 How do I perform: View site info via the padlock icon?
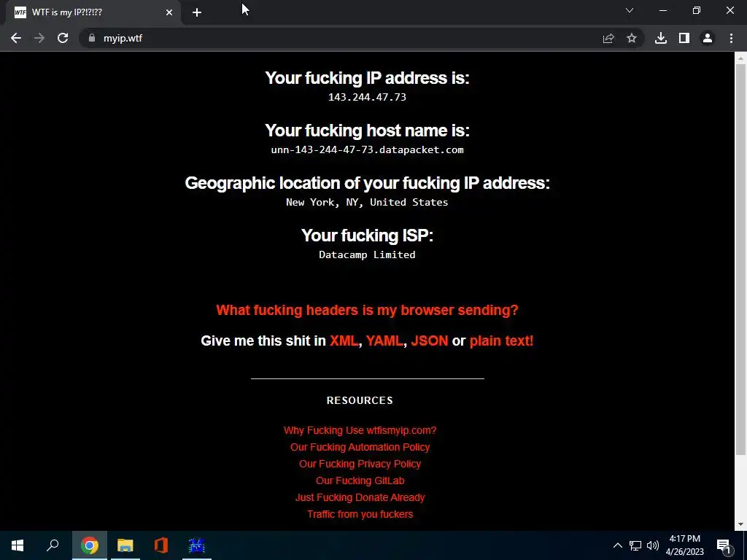(92, 38)
